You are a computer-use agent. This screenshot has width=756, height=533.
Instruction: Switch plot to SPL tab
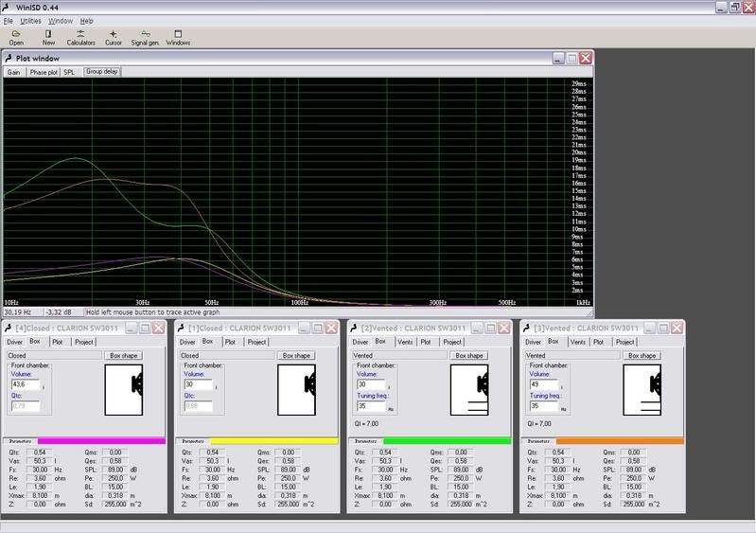coord(69,72)
